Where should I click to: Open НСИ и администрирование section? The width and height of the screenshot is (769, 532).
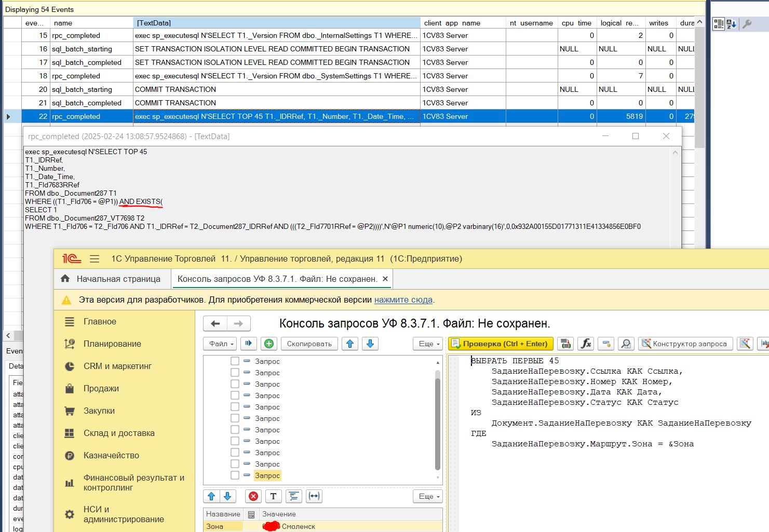(x=125, y=514)
